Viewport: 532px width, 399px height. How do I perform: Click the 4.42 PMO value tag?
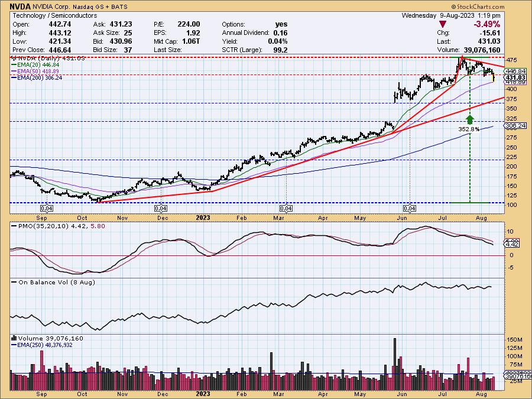(512, 244)
